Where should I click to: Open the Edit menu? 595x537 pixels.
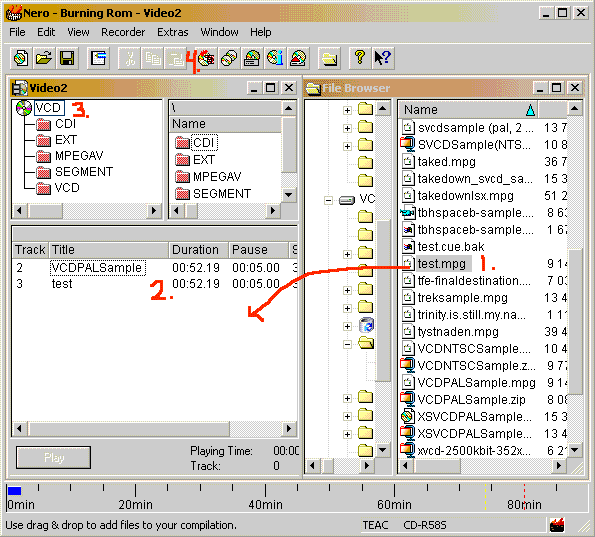[x=46, y=32]
